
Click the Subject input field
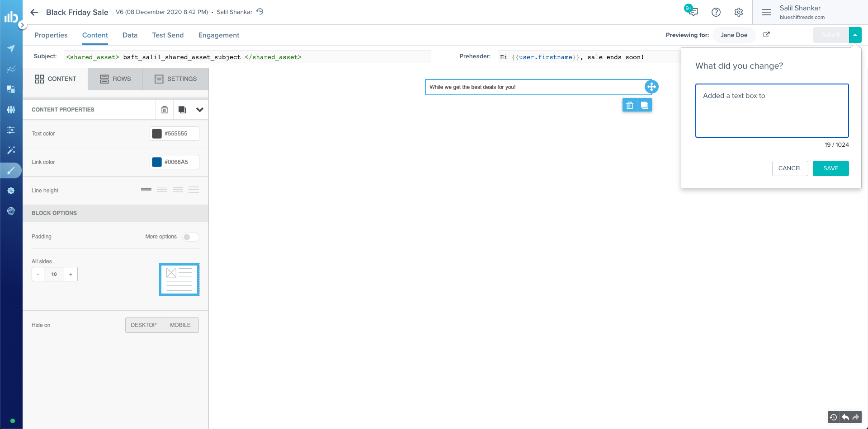click(247, 57)
